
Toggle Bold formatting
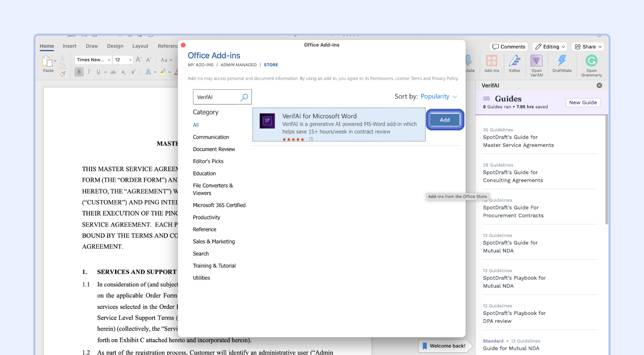[x=79, y=72]
